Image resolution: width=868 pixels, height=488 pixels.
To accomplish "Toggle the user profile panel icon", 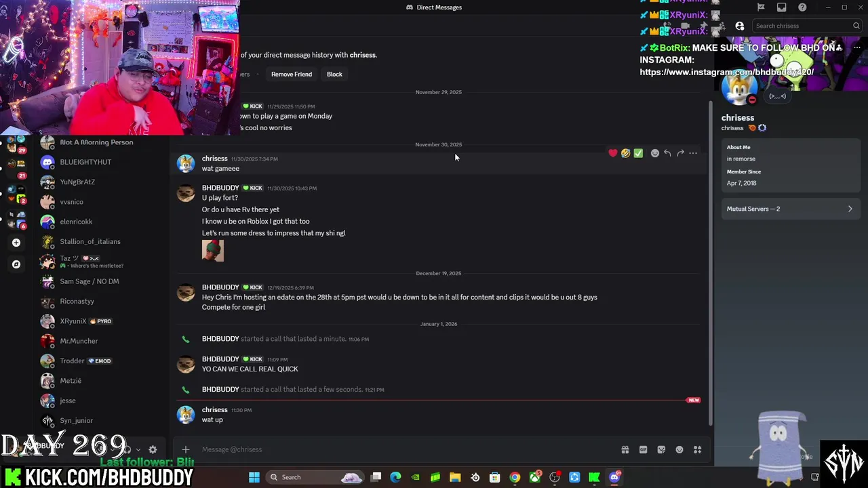I will click(740, 26).
